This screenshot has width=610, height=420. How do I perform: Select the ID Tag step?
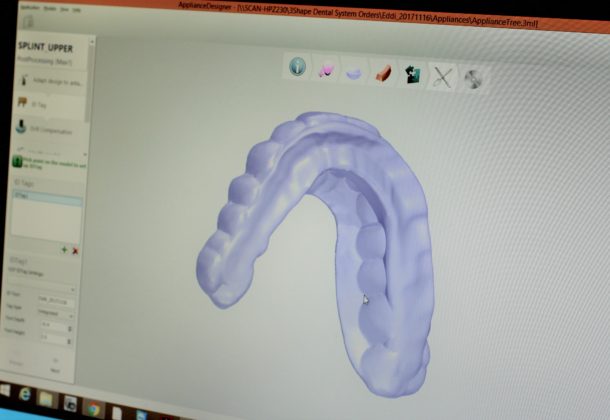(x=51, y=104)
